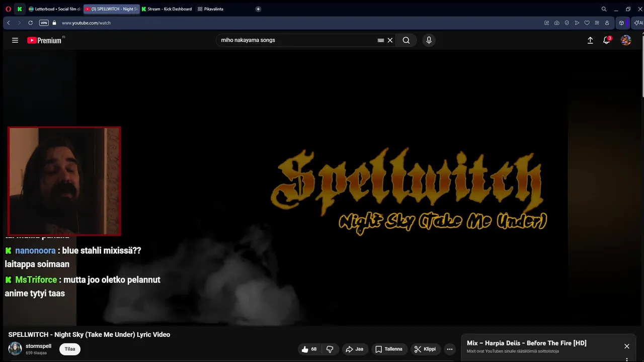The image size is (644, 362).
Task: Share the video with Jaa
Action: click(354, 349)
